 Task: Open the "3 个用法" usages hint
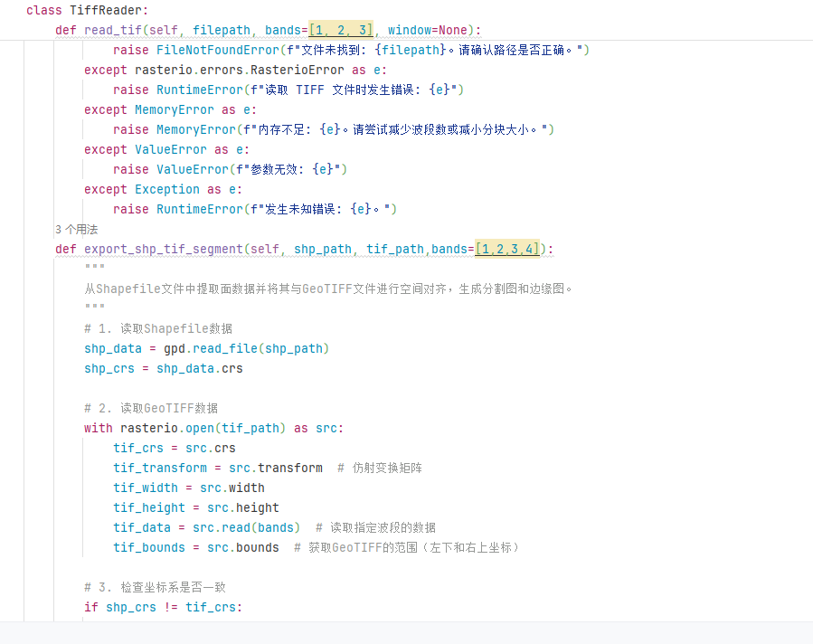[x=76, y=229]
